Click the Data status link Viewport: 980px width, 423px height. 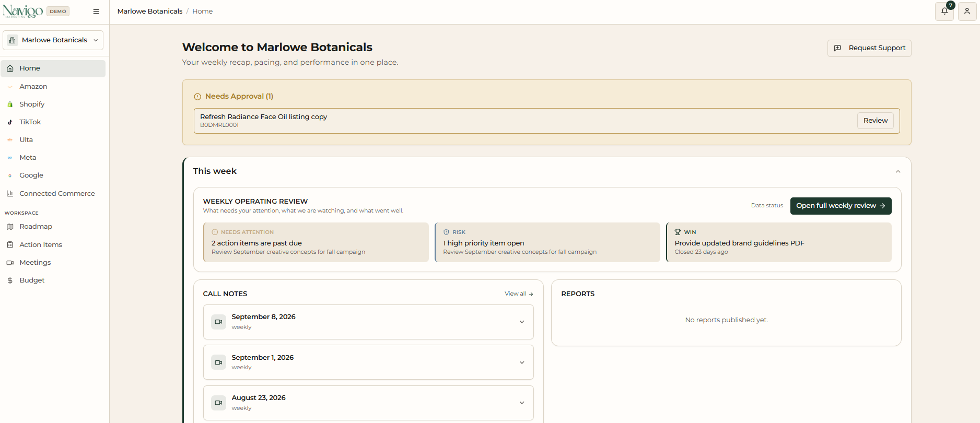pyautogui.click(x=767, y=206)
